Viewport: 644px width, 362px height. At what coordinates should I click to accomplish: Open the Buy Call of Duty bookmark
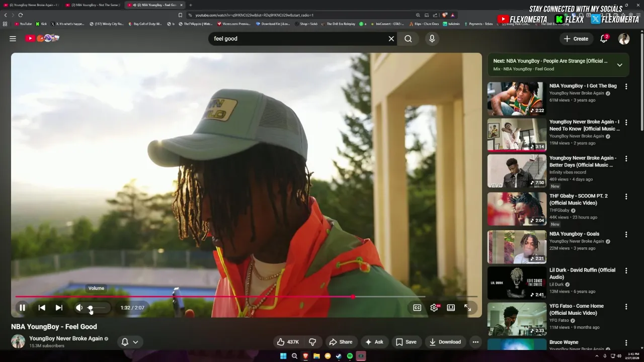coord(145,24)
